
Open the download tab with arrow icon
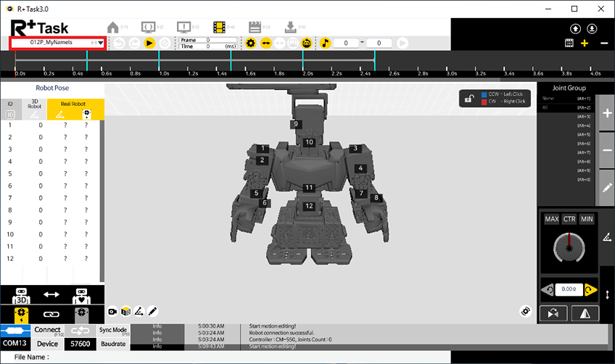click(x=290, y=27)
